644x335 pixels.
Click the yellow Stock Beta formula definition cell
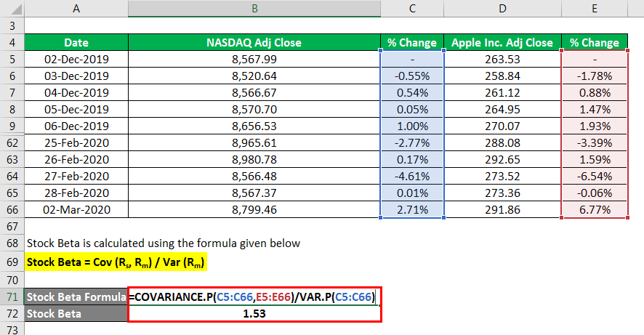coord(116,262)
